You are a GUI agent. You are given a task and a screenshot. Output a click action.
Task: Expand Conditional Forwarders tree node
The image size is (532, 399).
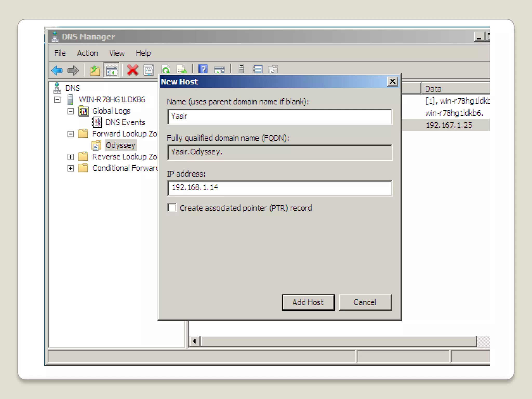pyautogui.click(x=70, y=168)
